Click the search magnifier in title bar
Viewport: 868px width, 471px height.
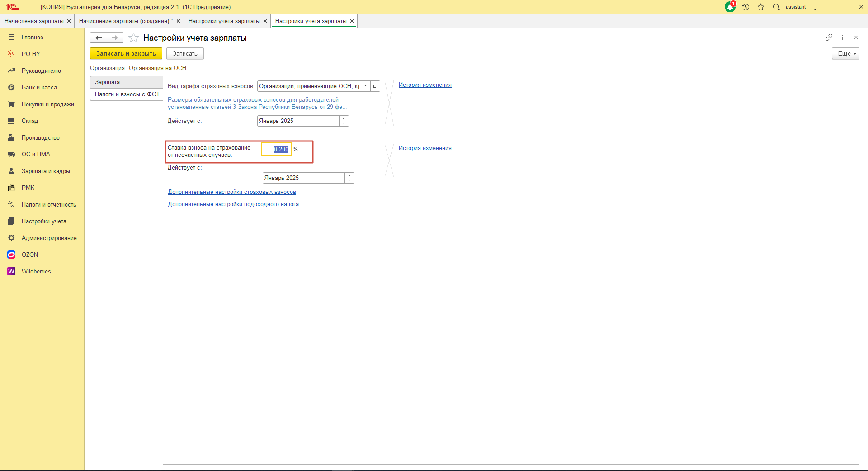point(776,7)
